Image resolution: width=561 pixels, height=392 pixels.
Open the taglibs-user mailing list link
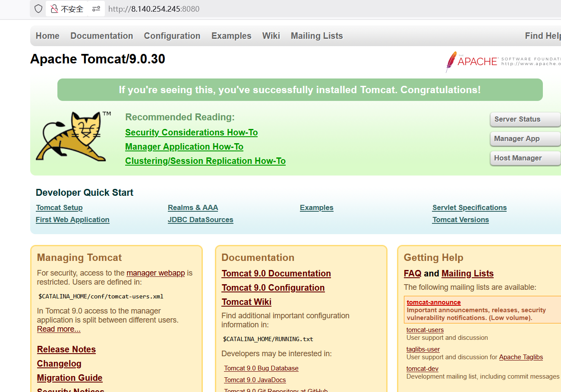pos(423,349)
